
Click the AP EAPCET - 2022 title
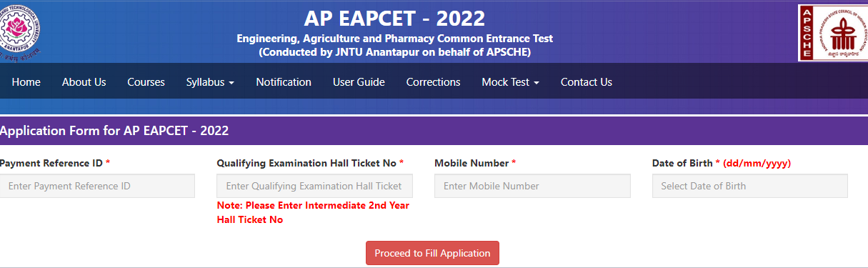point(394,18)
